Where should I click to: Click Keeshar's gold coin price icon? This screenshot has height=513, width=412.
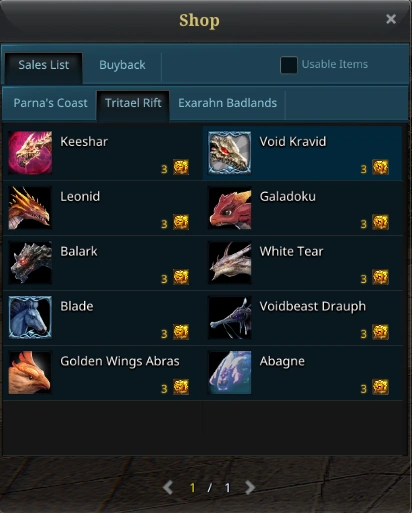(x=181, y=167)
